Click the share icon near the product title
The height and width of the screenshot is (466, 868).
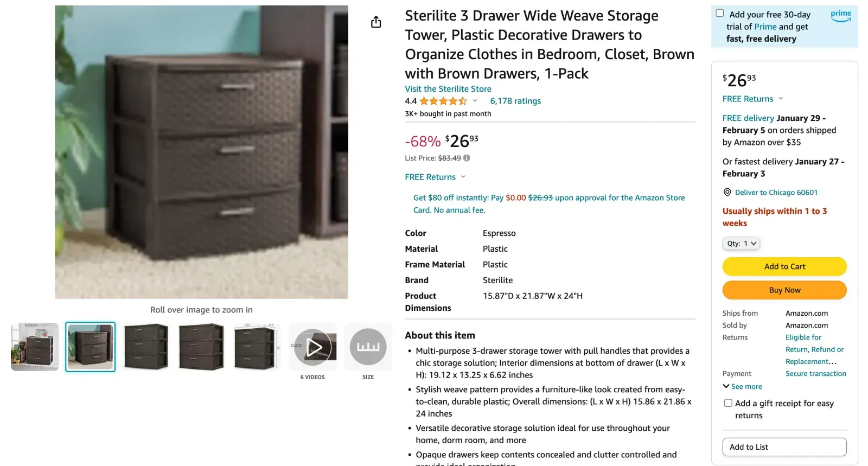point(376,22)
